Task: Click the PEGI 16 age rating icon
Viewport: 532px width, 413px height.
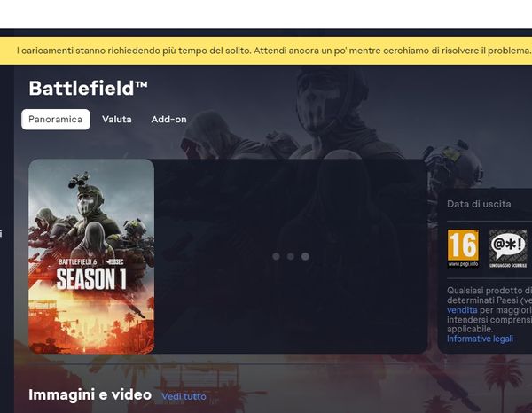Action: (x=463, y=248)
